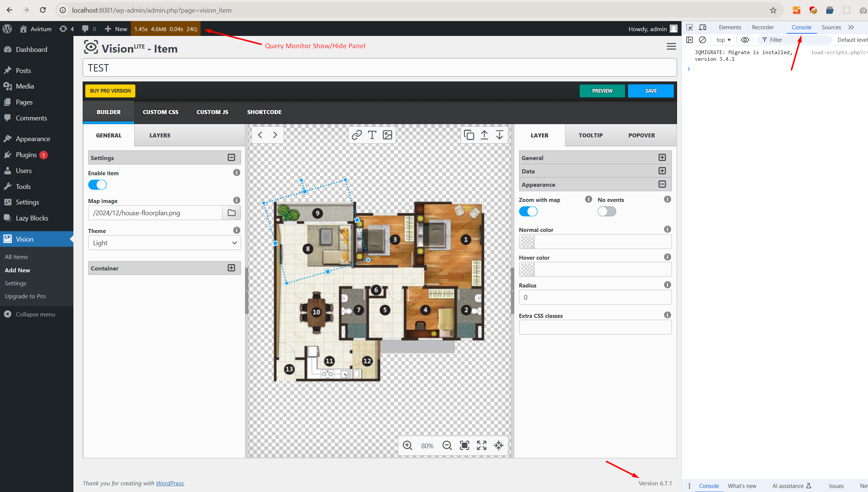Edit the item title TEST field

(380, 68)
